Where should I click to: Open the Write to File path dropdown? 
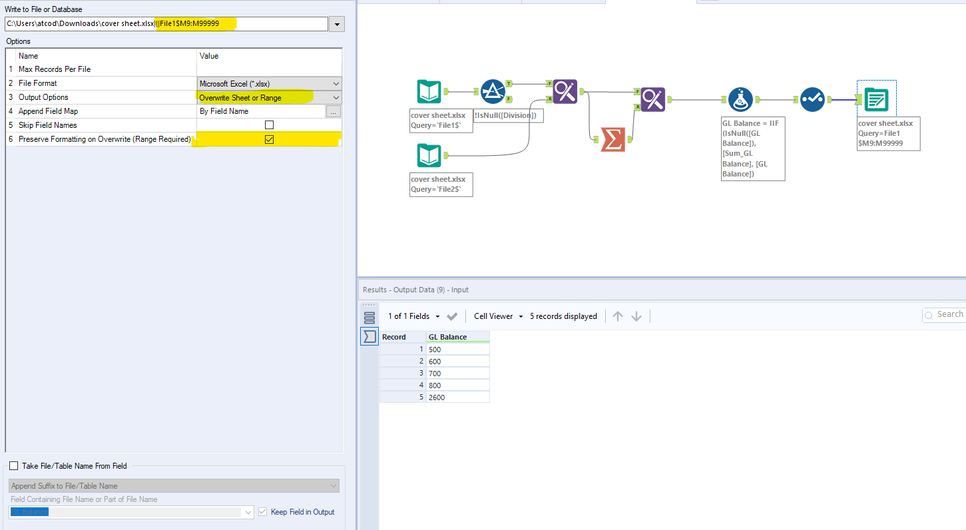[x=337, y=24]
